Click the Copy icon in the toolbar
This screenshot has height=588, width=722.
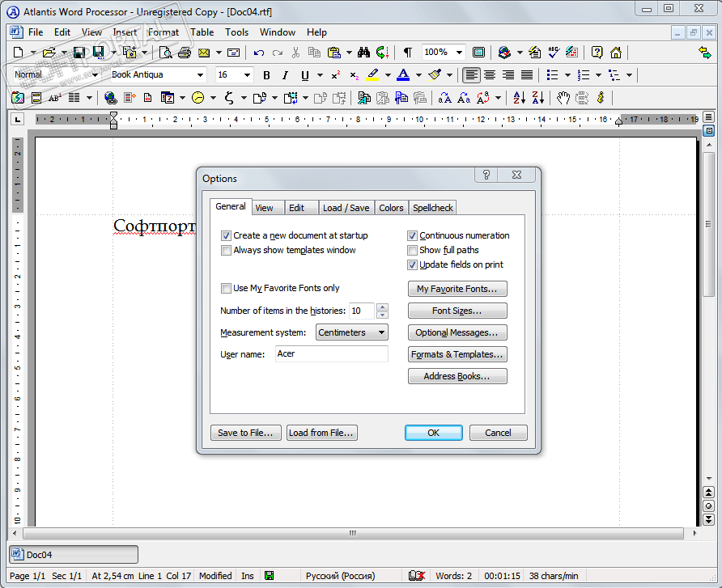click(314, 53)
